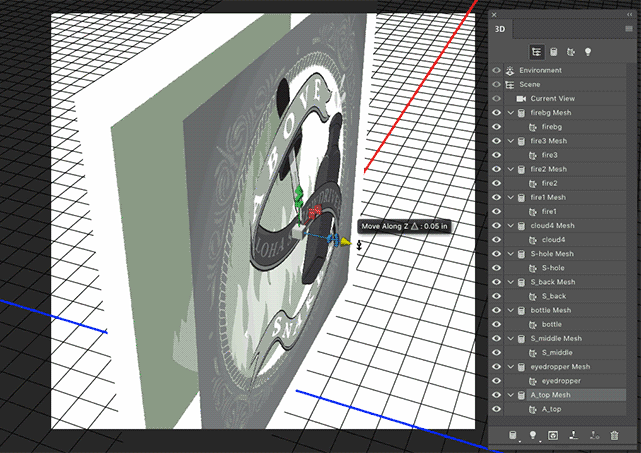
Task: Click the fire3 material icon
Action: [532, 155]
